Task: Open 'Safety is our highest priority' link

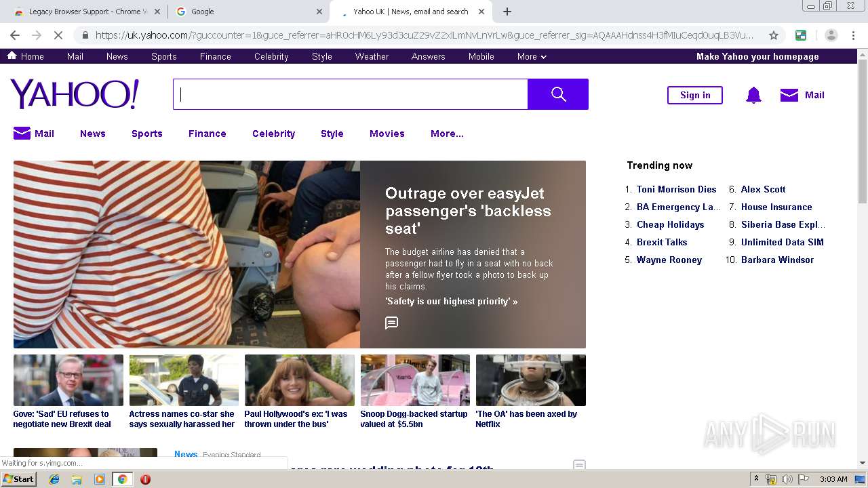Action: pyautogui.click(x=451, y=301)
